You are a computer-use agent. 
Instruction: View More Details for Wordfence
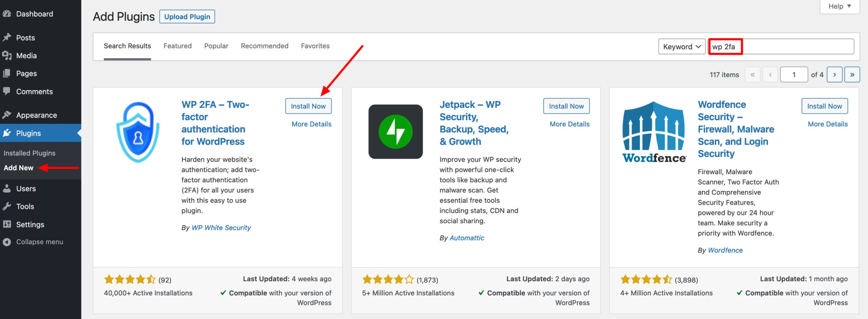[828, 124]
